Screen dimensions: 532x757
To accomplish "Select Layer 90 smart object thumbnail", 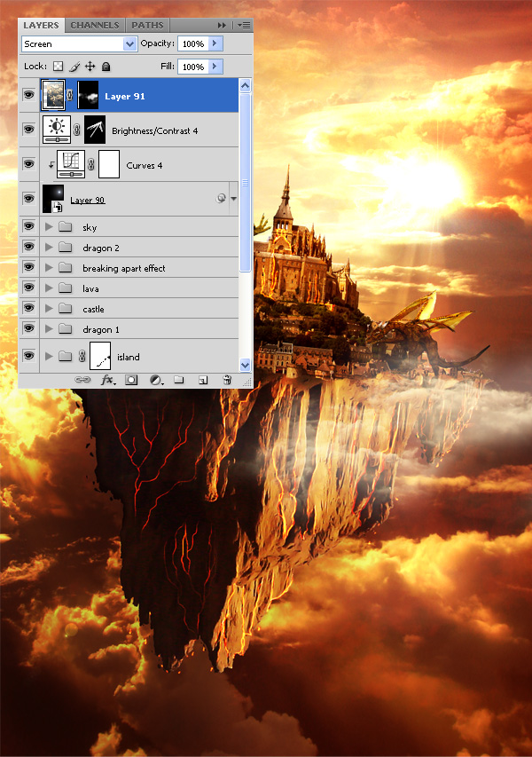I will [x=53, y=199].
